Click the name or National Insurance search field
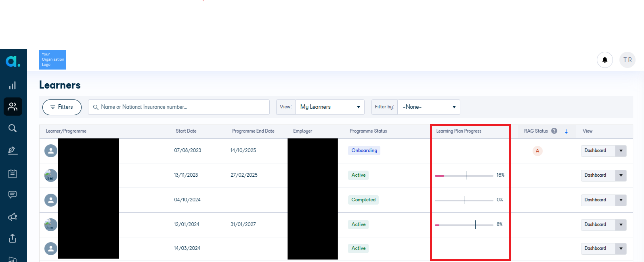 click(179, 107)
